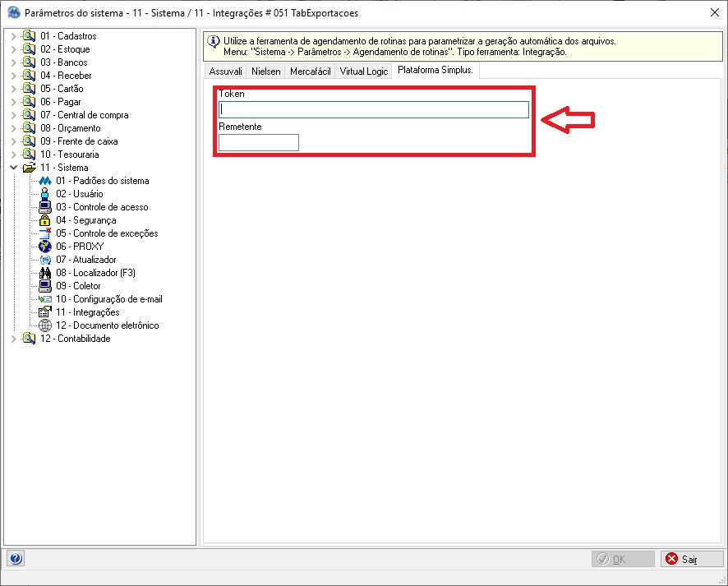The width and height of the screenshot is (728, 586).
Task: Collapse the 11 - Sistema node
Action: (13, 167)
